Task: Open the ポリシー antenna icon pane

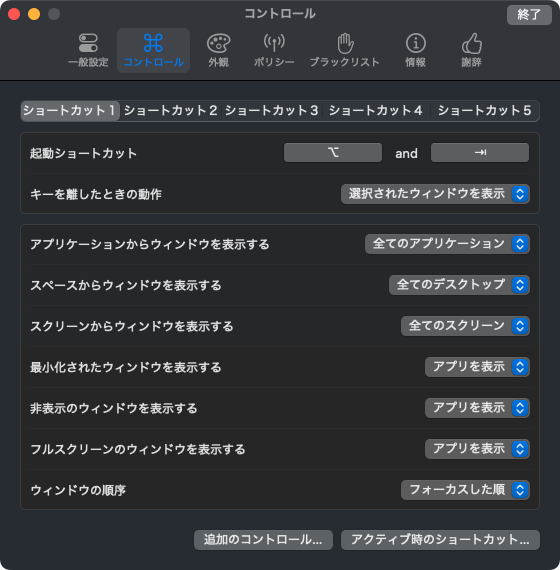Action: click(x=274, y=50)
